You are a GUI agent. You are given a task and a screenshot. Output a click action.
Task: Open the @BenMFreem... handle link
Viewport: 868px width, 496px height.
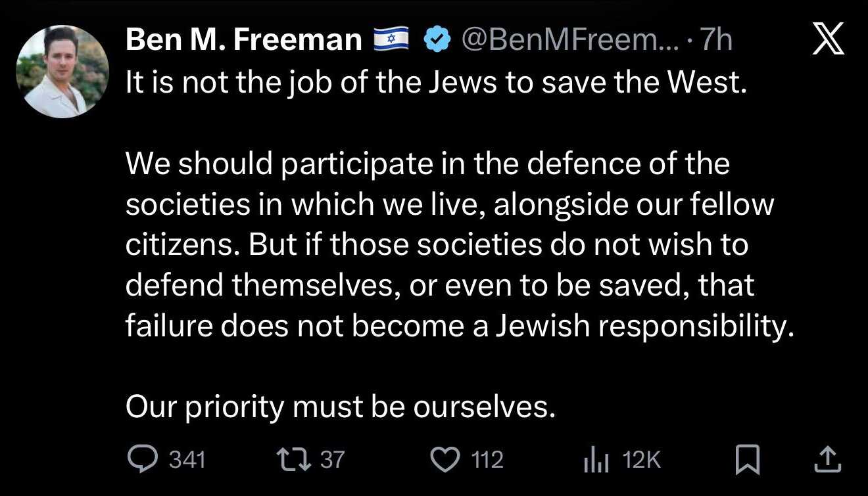tap(569, 41)
